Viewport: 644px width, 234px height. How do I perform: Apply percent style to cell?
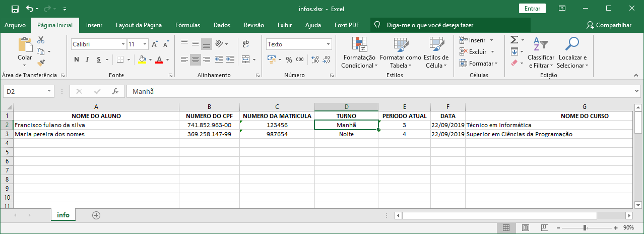[289, 60]
